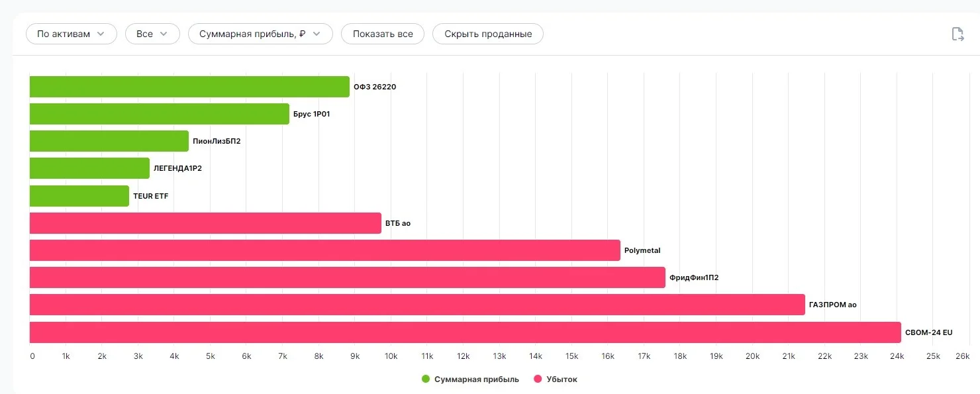Toggle the green "Суммарная прибыль" legend item

[x=471, y=379]
